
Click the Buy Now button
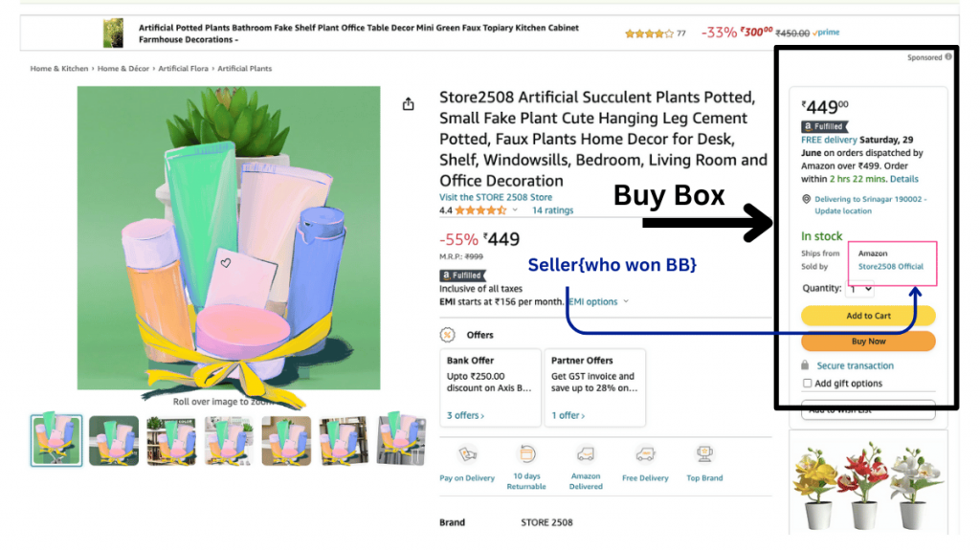point(867,341)
